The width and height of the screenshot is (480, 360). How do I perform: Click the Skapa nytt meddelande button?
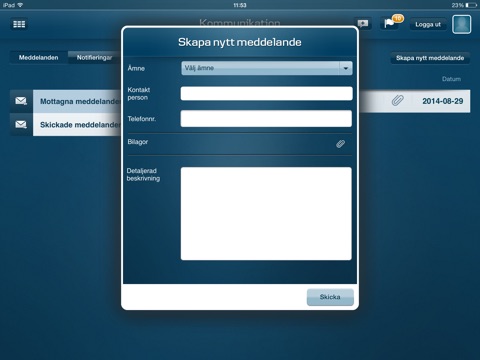coord(430,58)
